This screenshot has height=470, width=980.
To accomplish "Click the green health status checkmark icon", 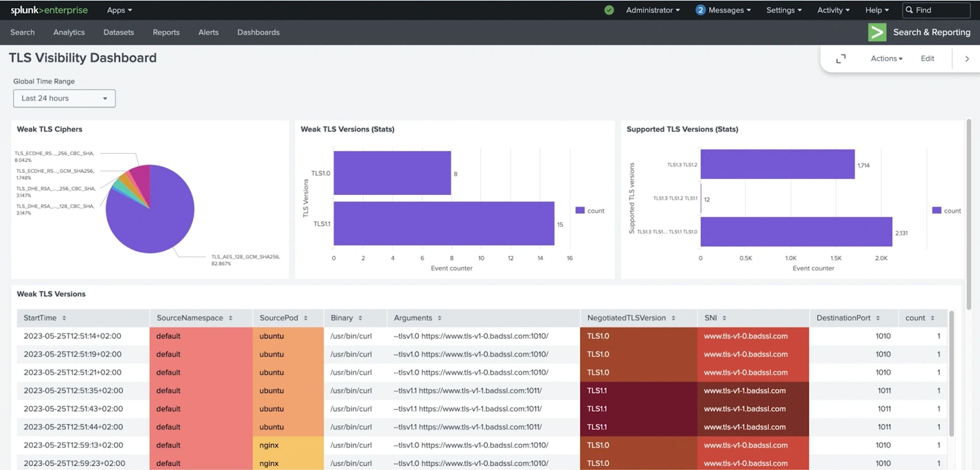I will click(x=609, y=10).
